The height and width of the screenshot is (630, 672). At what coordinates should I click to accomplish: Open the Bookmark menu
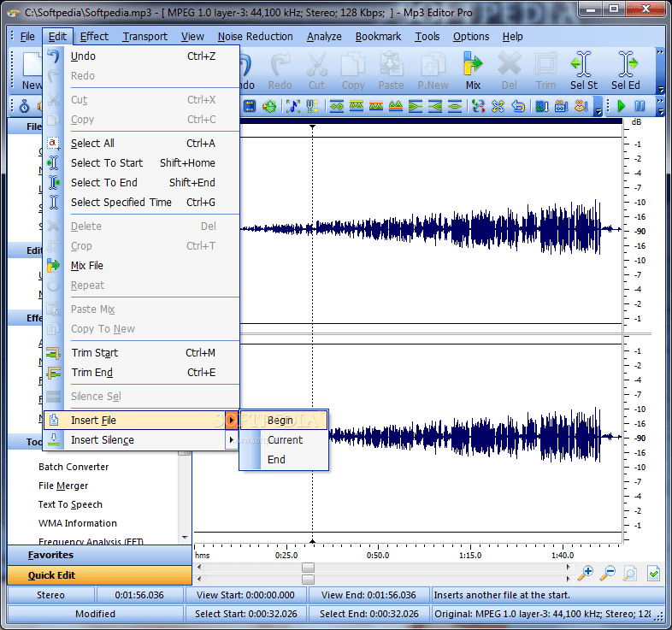[x=378, y=37]
